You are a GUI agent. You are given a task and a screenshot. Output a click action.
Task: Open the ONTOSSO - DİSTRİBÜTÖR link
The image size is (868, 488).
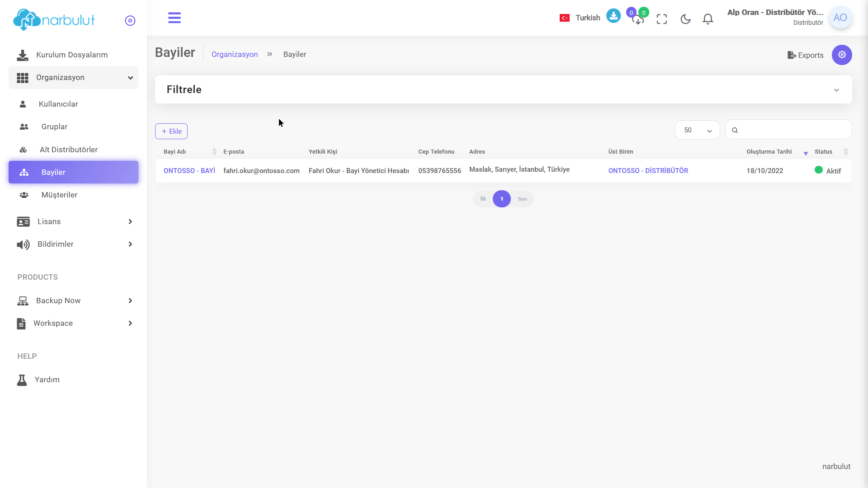tap(648, 171)
